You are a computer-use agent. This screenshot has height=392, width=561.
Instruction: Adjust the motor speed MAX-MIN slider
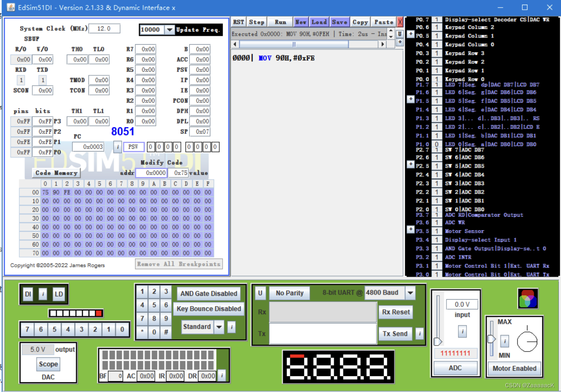point(491,339)
